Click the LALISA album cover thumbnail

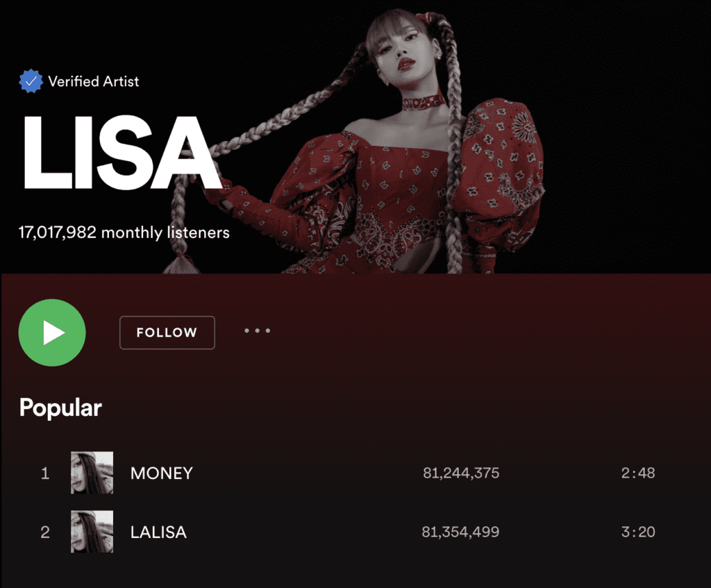point(92,531)
